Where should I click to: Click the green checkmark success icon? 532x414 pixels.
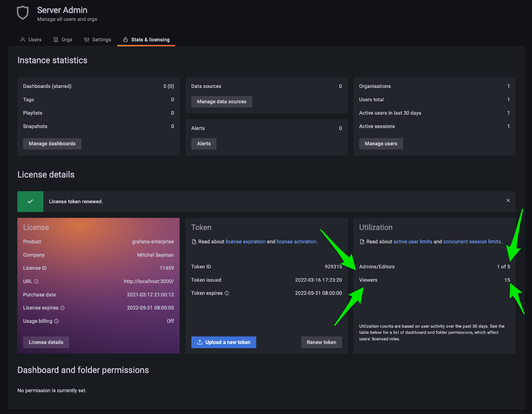pos(30,201)
